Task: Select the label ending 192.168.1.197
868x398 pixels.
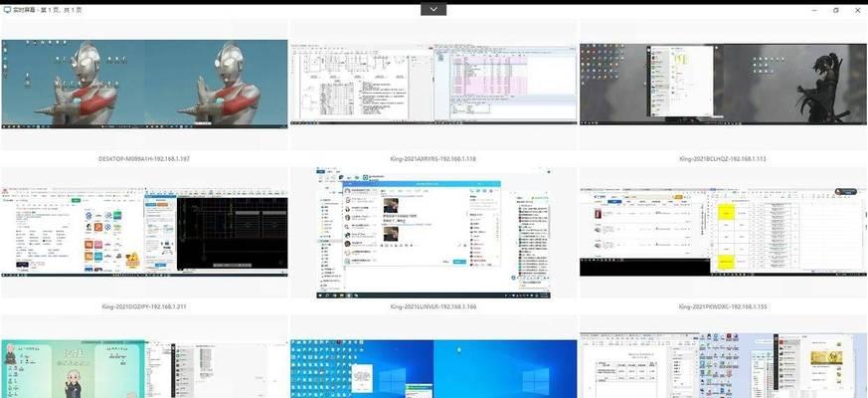Action: tap(144, 159)
